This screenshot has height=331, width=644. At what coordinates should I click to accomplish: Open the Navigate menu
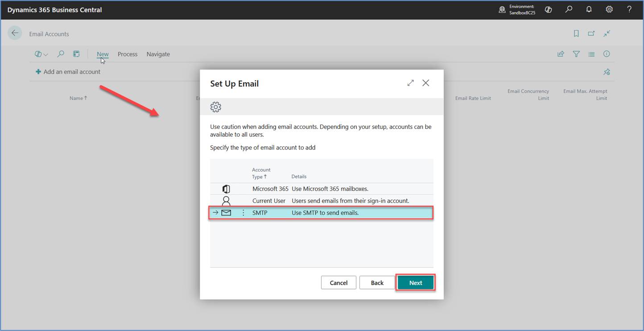click(158, 54)
